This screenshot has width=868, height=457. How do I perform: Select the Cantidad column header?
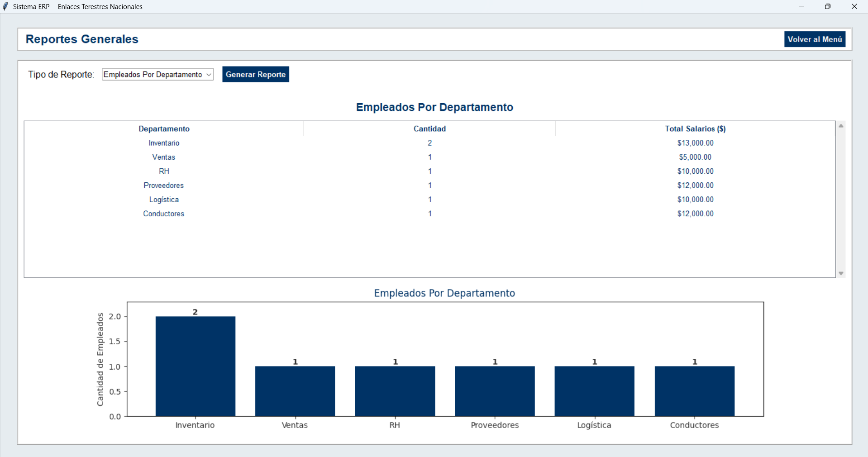pyautogui.click(x=429, y=129)
